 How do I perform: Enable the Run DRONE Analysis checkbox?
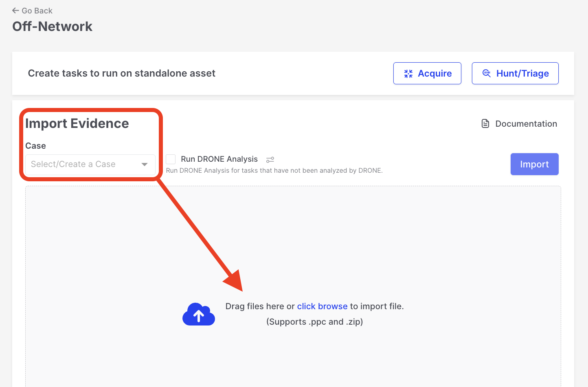171,159
